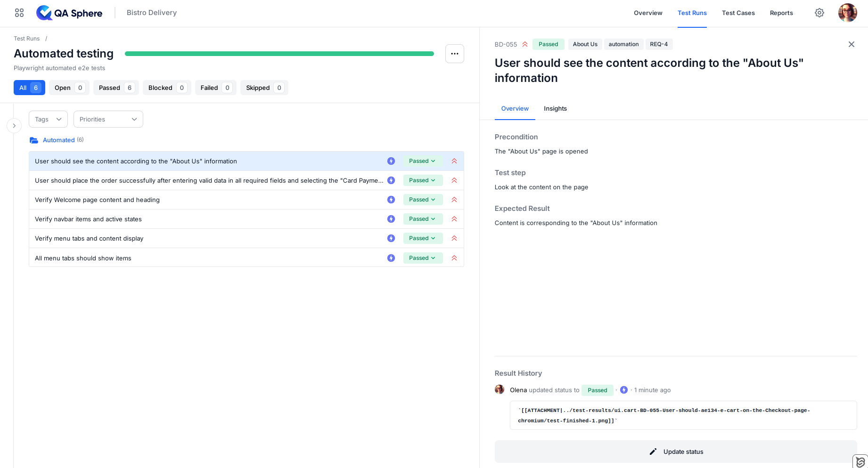Open the Passed status dropdown on 'Verify menu tabs and content display'
This screenshot has height=468, width=868.
click(x=422, y=238)
